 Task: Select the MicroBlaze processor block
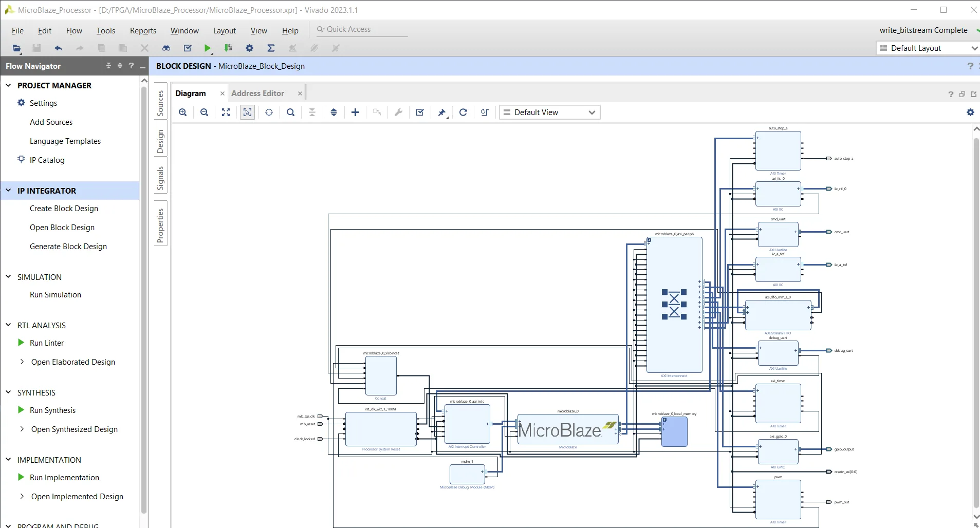tap(567, 429)
